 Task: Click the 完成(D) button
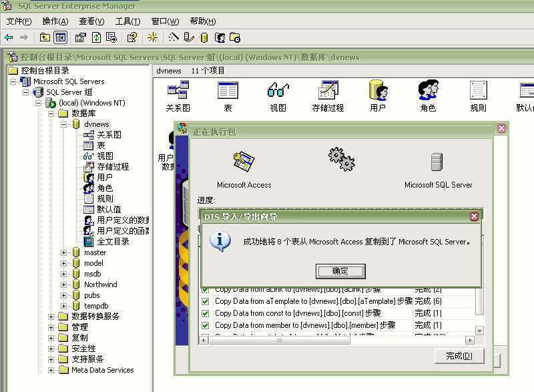point(459,356)
